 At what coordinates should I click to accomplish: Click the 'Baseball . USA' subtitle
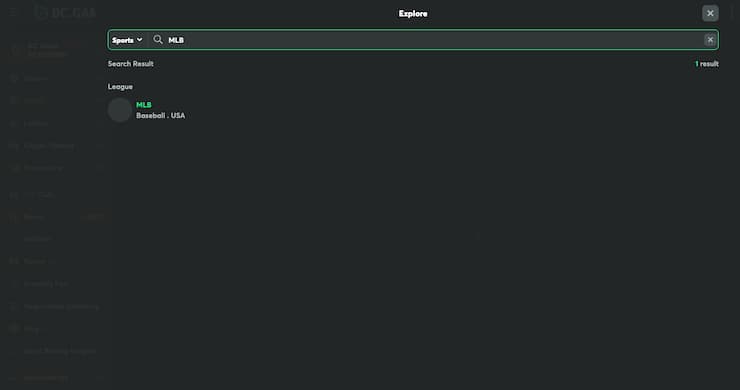[x=160, y=116]
